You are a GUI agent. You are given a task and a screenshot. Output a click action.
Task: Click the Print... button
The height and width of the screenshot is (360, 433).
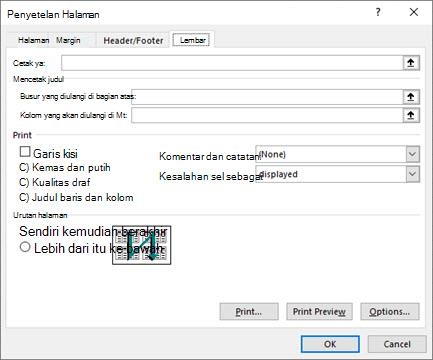[x=249, y=312]
